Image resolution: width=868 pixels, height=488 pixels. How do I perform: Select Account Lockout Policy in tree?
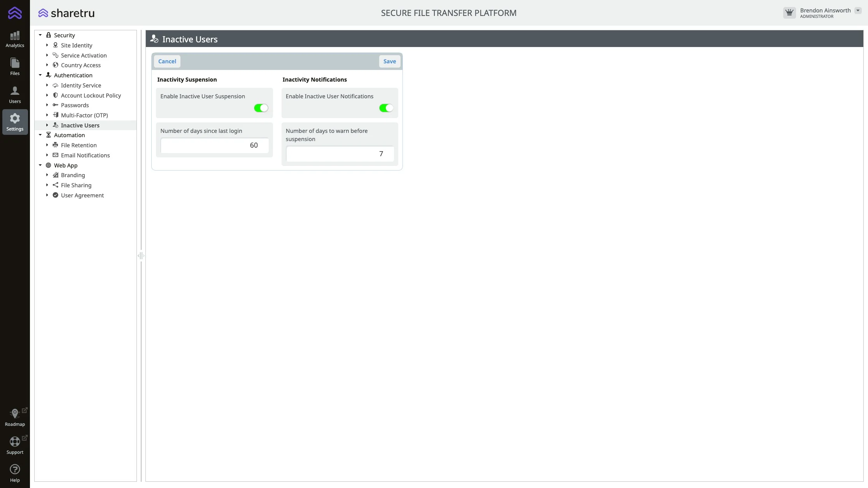pos(91,96)
